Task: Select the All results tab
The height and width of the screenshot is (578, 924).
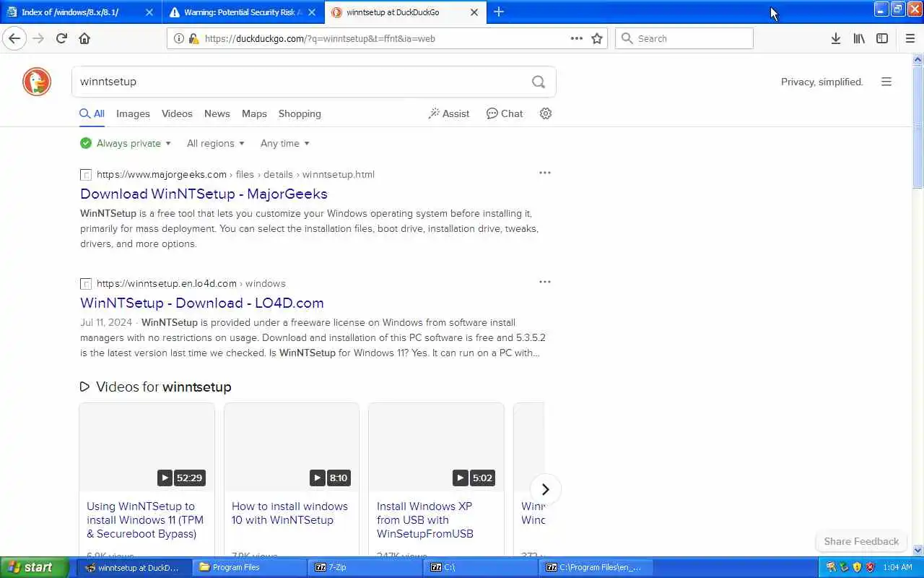Action: (92, 113)
